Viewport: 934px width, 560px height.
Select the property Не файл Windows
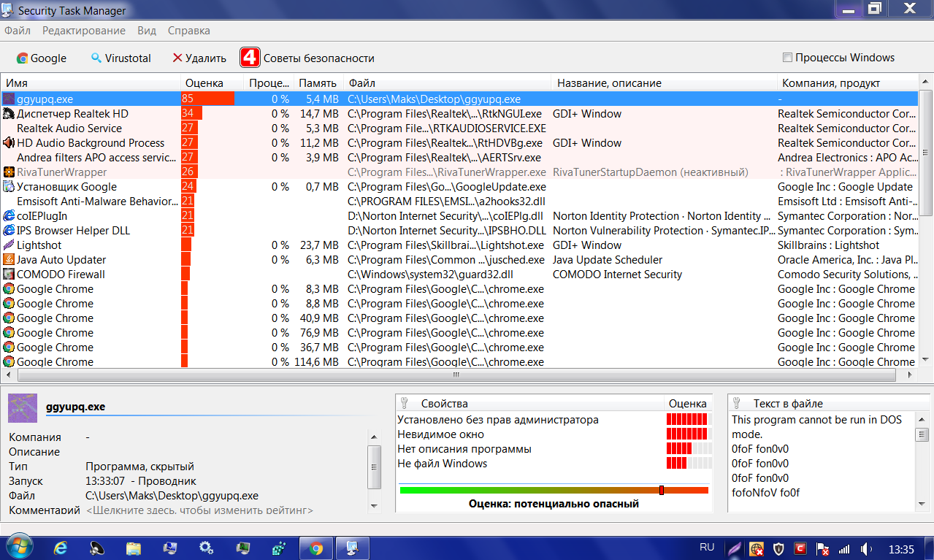pyautogui.click(x=442, y=464)
